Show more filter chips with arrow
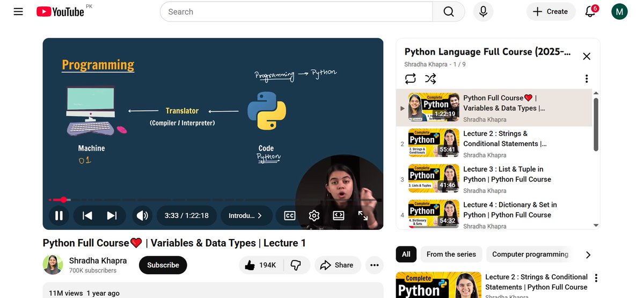This screenshot has width=644, height=298. tap(588, 255)
